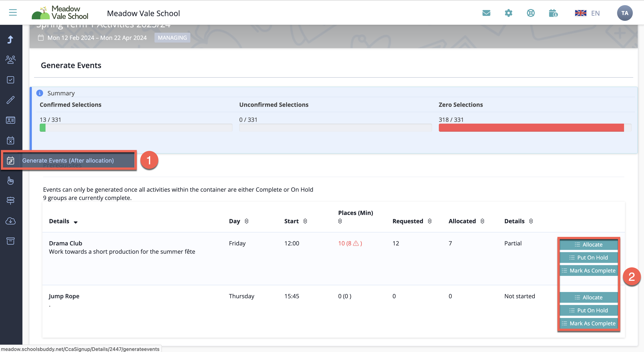Click the date range 'Mon 12 Feb 2024' text
Image resolution: width=644 pixels, height=352 pixels.
(x=71, y=38)
